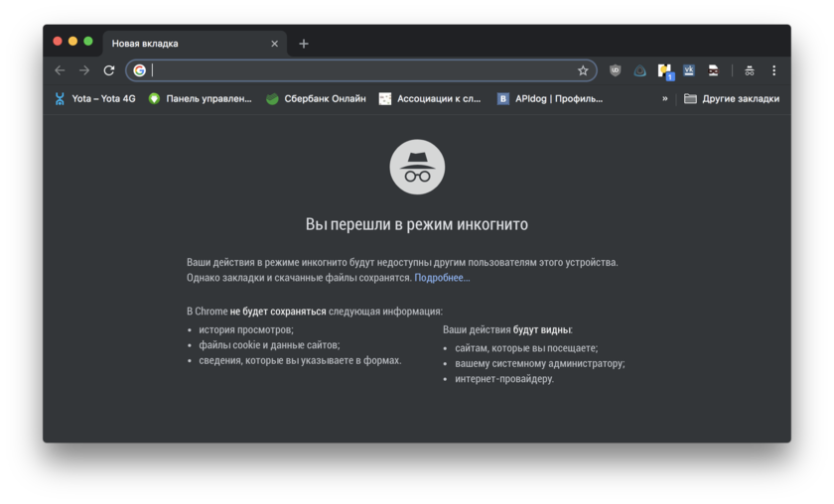Bookmark this page with the star icon
Viewport: 834px width, 504px height.
583,70
